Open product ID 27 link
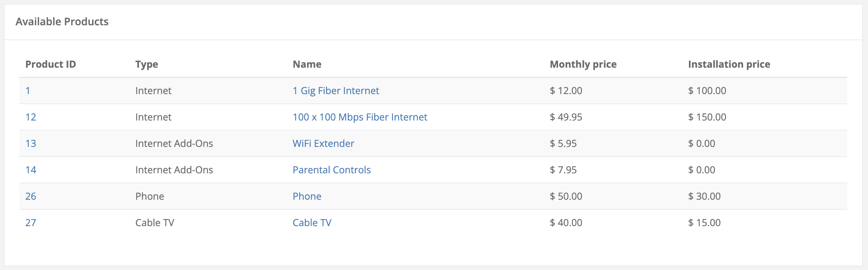 30,223
